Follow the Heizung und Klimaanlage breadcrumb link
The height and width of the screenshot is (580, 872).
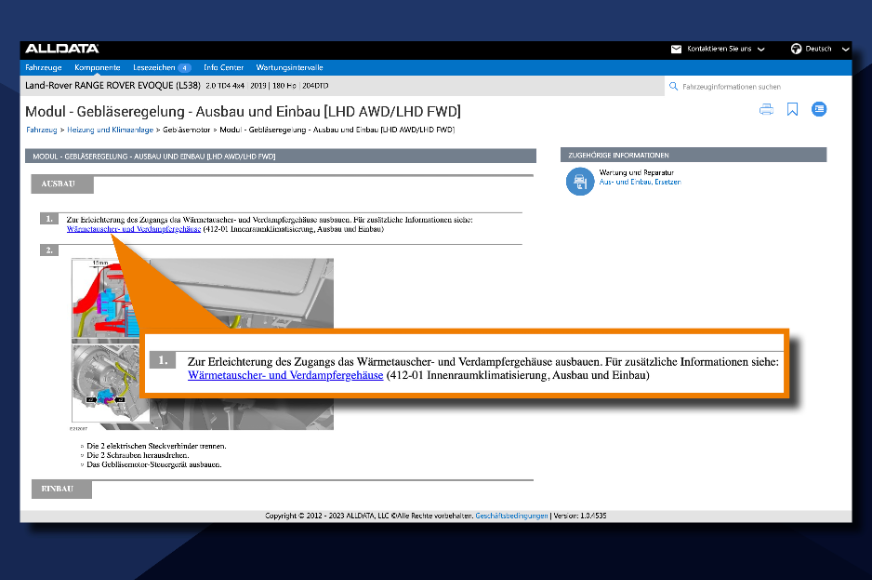tap(110, 130)
